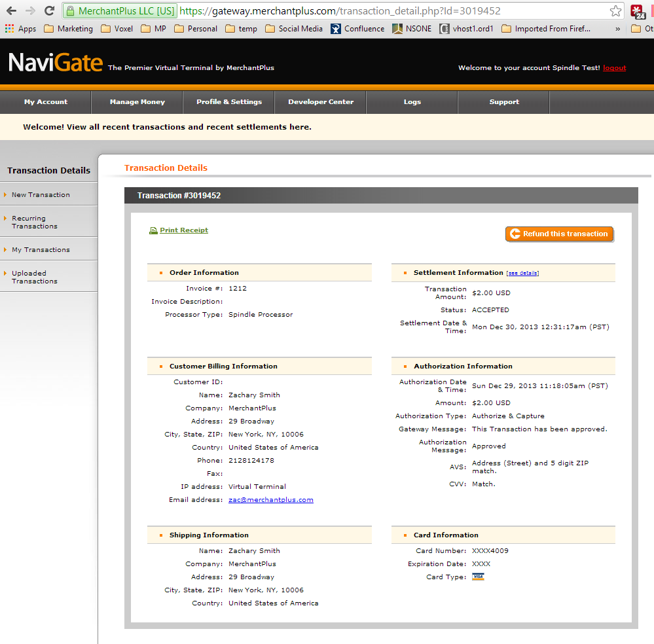Image resolution: width=654 pixels, height=644 pixels.
Task: Click the welcome banner recent transactions text
Action: tap(167, 127)
